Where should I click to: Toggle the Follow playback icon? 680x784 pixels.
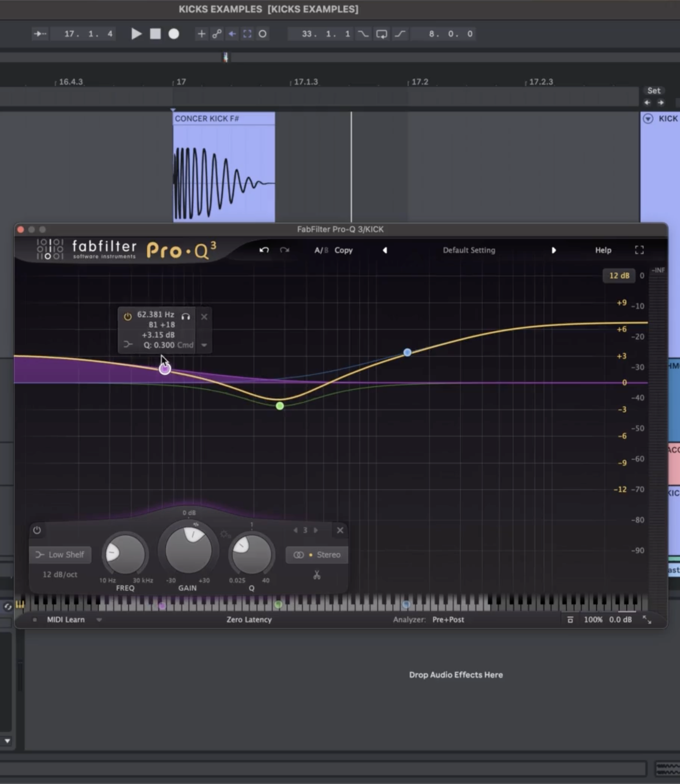tap(40, 34)
